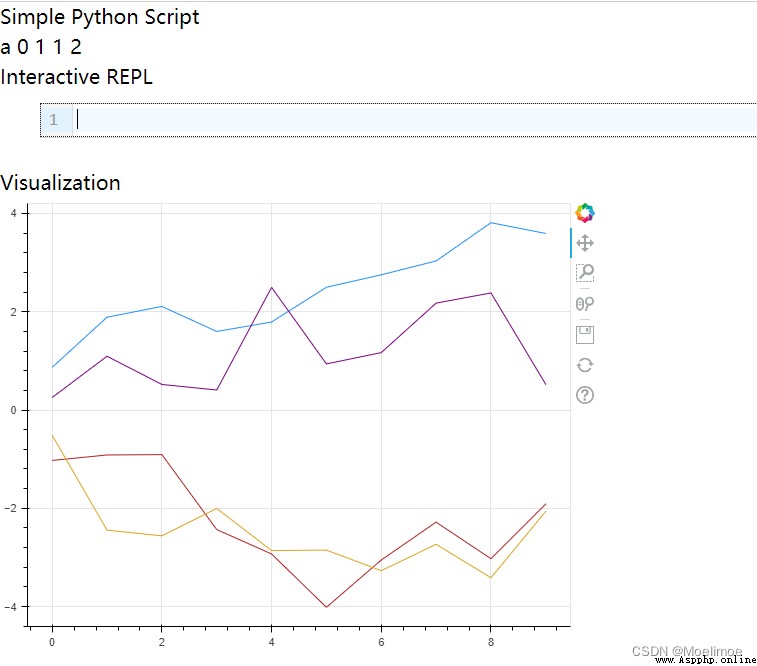Select the 'Simple Python Script' heading
The image size is (757, 666).
tap(99, 17)
